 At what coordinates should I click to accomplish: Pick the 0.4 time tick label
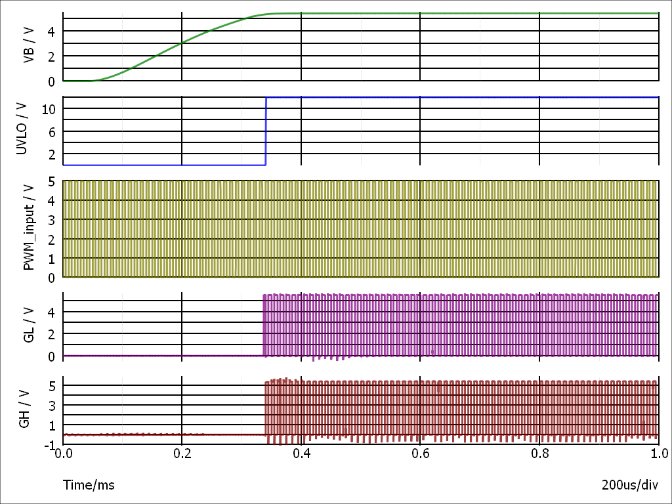coord(301,455)
